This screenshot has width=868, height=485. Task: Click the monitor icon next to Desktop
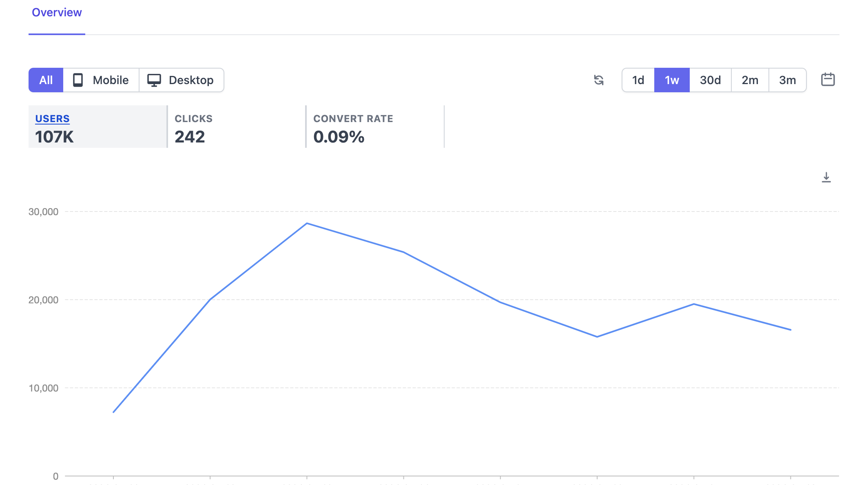point(154,80)
